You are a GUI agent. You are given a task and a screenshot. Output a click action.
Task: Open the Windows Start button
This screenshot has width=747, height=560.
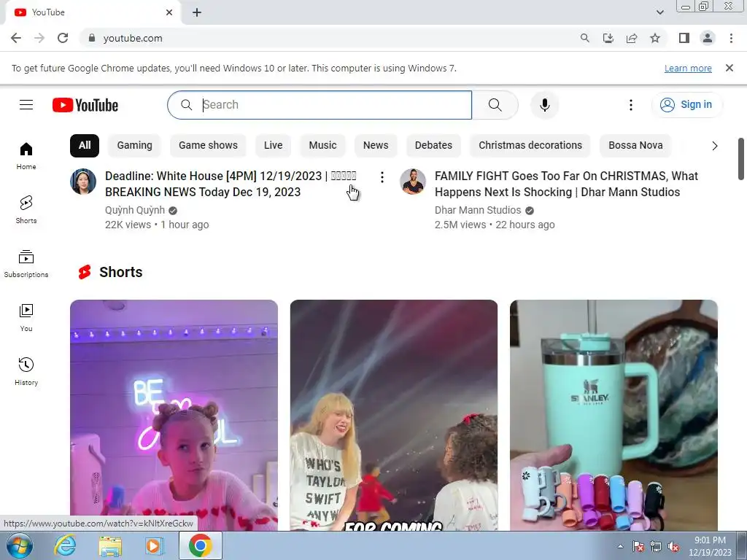pos(20,545)
